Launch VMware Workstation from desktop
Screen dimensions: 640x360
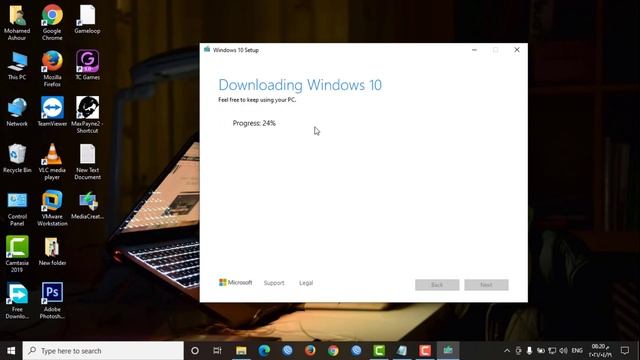[x=52, y=208]
